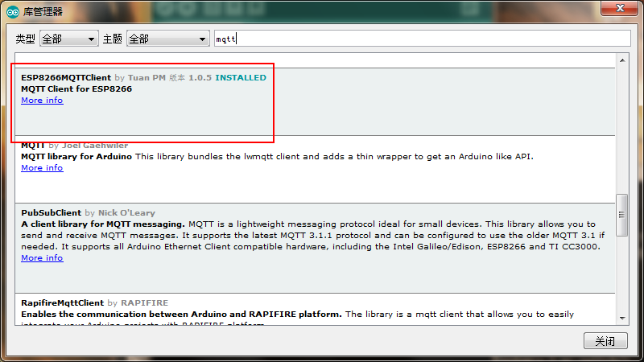
Task: Select the ESP8266MQTTClient library title
Action: pyautogui.click(x=66, y=77)
